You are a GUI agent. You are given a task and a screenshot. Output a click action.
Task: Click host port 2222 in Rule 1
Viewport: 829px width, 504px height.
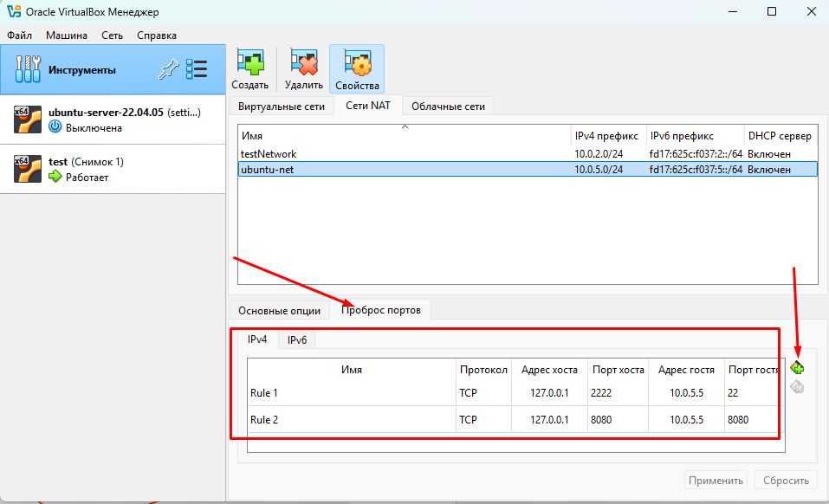[x=618, y=393]
